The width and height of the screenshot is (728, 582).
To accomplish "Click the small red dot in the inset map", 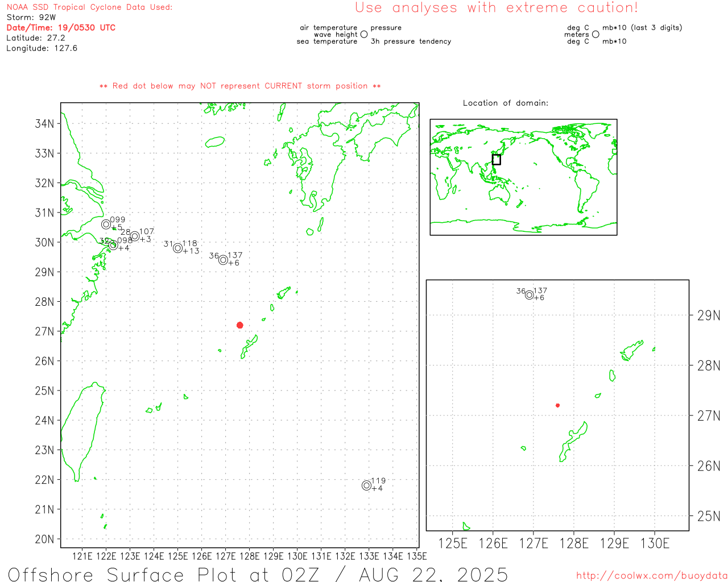I will tap(557, 405).
